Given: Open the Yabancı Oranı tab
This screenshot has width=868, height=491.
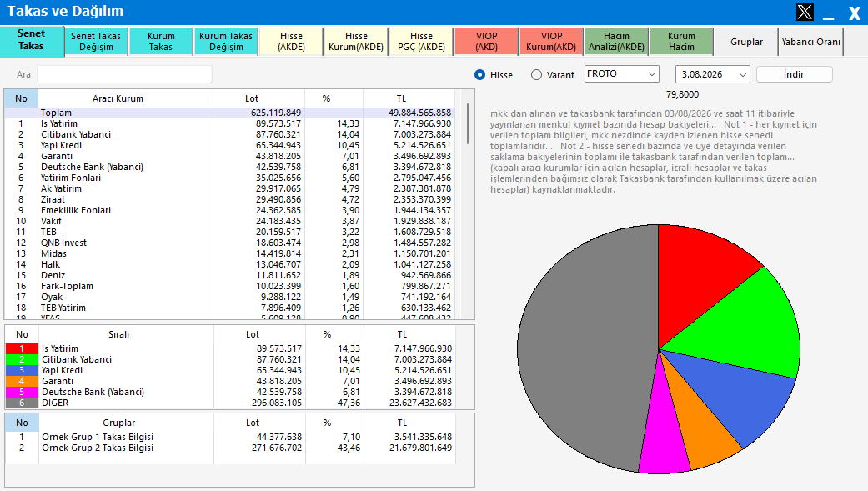Looking at the screenshot, I should 811,42.
